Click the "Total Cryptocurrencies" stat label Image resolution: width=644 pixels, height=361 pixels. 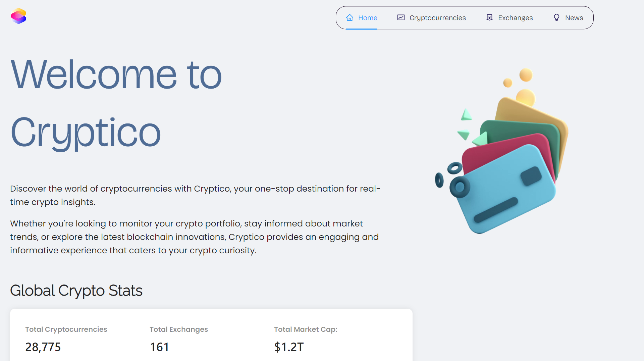point(66,329)
